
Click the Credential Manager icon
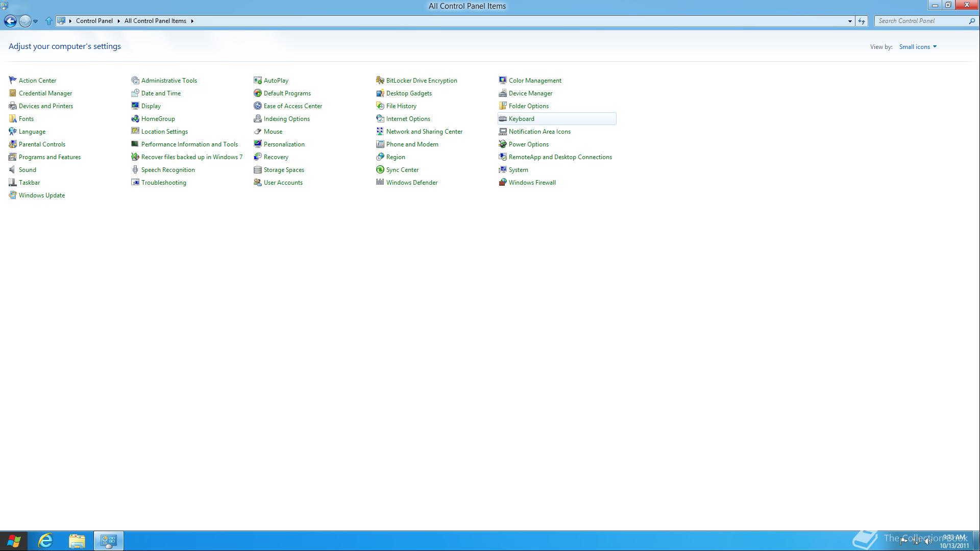(x=13, y=93)
